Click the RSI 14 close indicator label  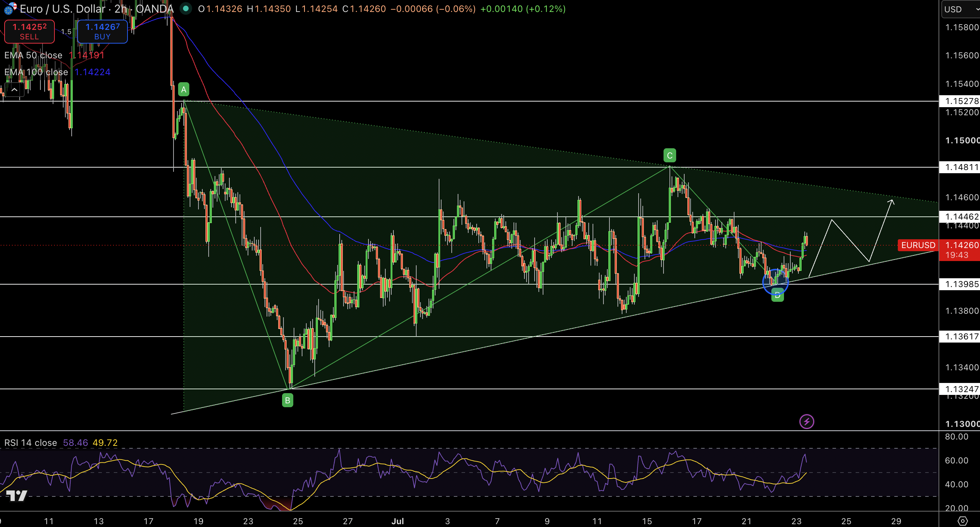coord(31,443)
